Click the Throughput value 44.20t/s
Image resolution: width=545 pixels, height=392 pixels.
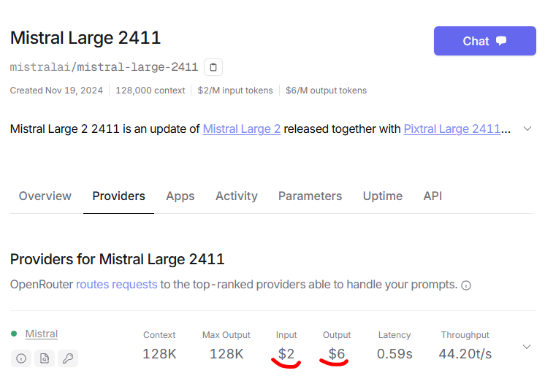click(x=465, y=354)
